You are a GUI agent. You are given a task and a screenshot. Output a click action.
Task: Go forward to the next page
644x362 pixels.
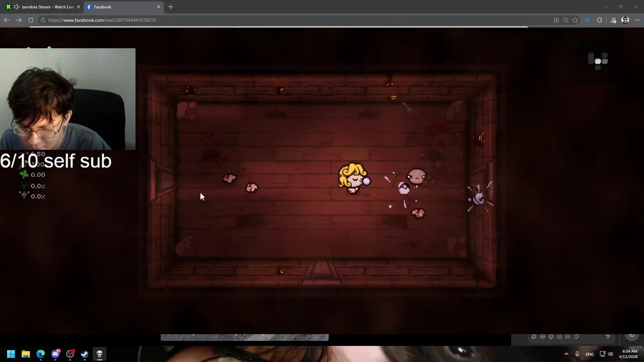click(x=19, y=20)
